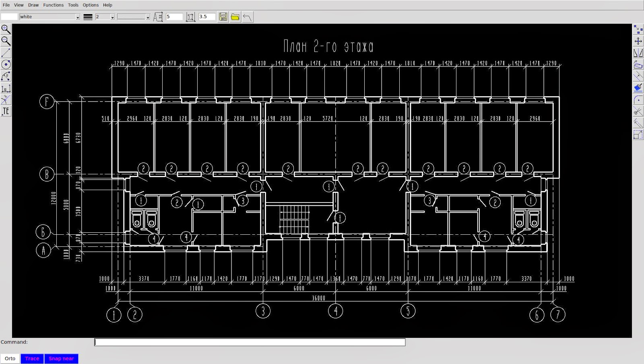Open the View menu
The width and height of the screenshot is (644, 364).
click(x=19, y=5)
